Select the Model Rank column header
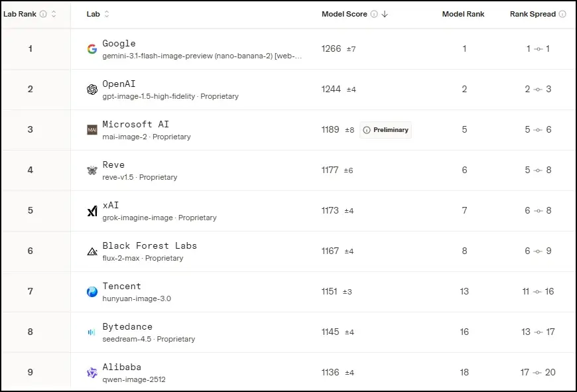Image resolution: width=577 pixels, height=392 pixels. pos(463,14)
